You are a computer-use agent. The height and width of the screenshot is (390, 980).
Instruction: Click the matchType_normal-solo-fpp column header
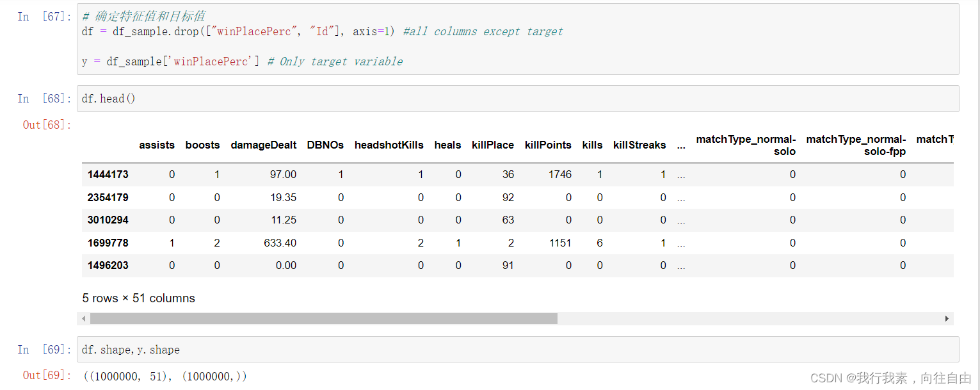(x=856, y=145)
